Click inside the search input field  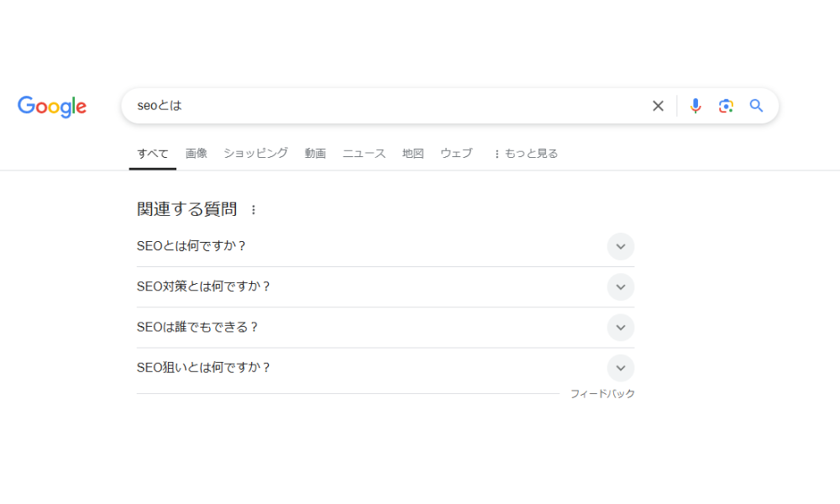tap(336, 106)
